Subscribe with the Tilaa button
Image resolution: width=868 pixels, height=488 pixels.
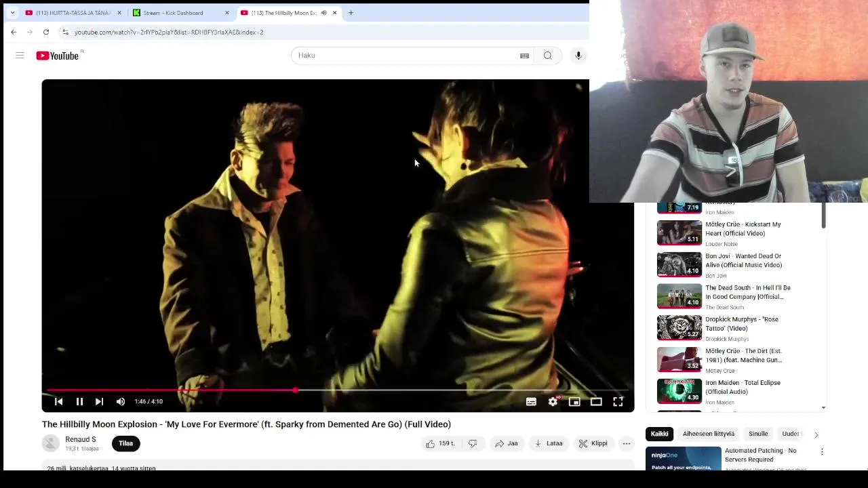coord(125,443)
